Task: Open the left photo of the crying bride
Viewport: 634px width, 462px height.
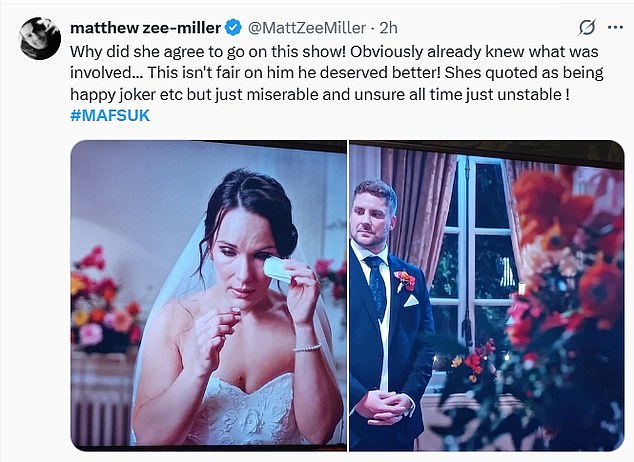Action: [208, 295]
